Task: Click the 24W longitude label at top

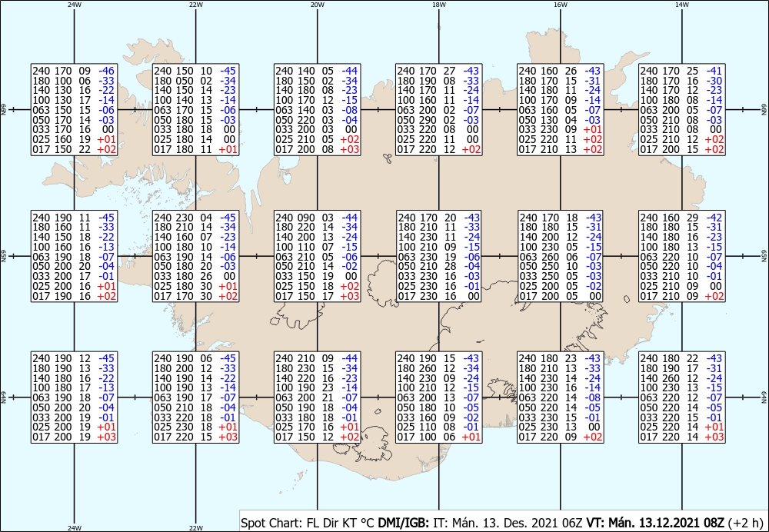Action: [74, 5]
